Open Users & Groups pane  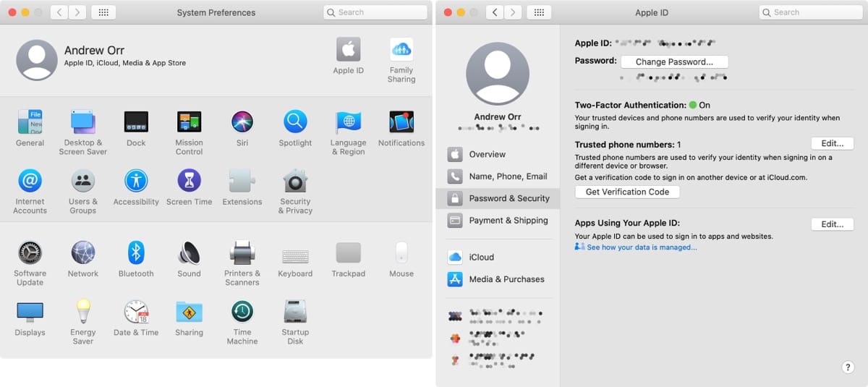tap(83, 191)
